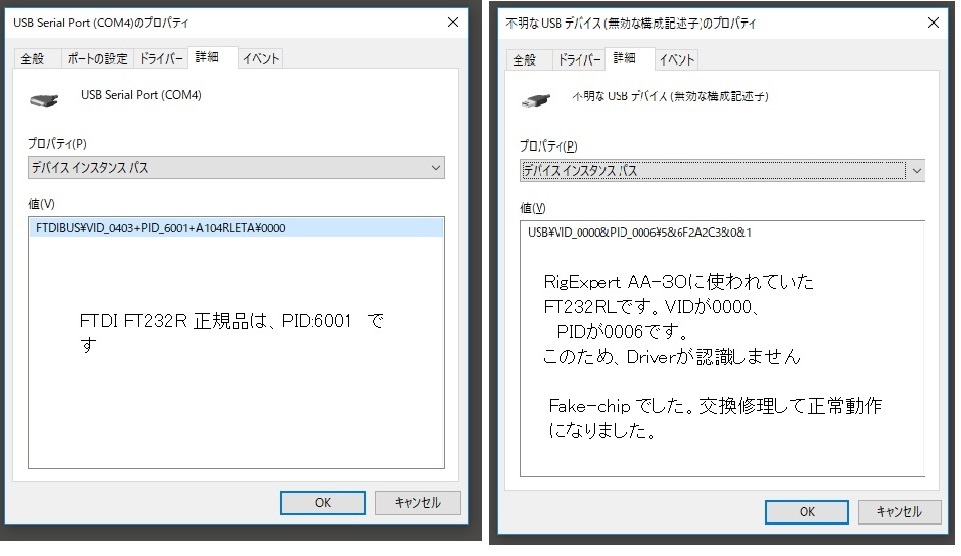Select the USB¥VID_0000&PID_0006 value row
Viewport: 961px width, 556px height.
[x=640, y=232]
